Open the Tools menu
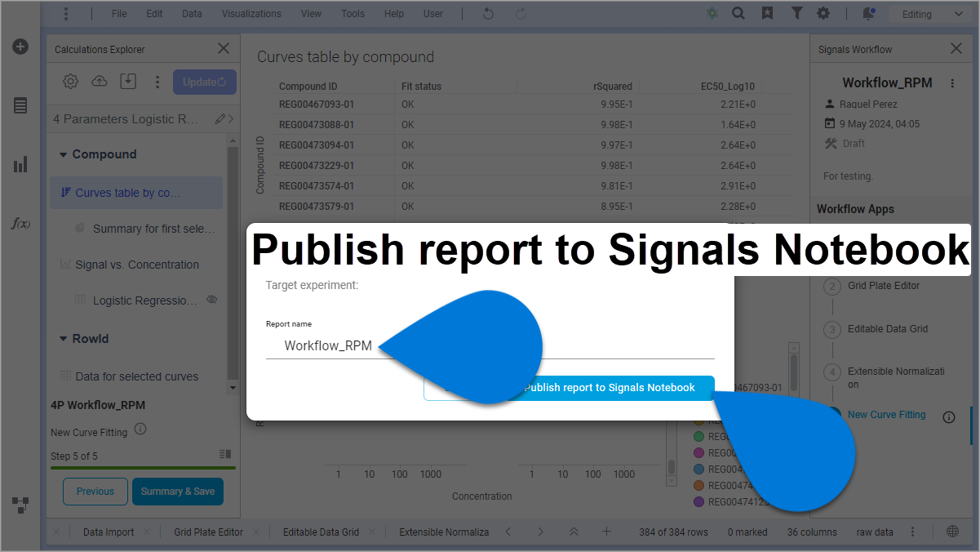 coord(353,14)
